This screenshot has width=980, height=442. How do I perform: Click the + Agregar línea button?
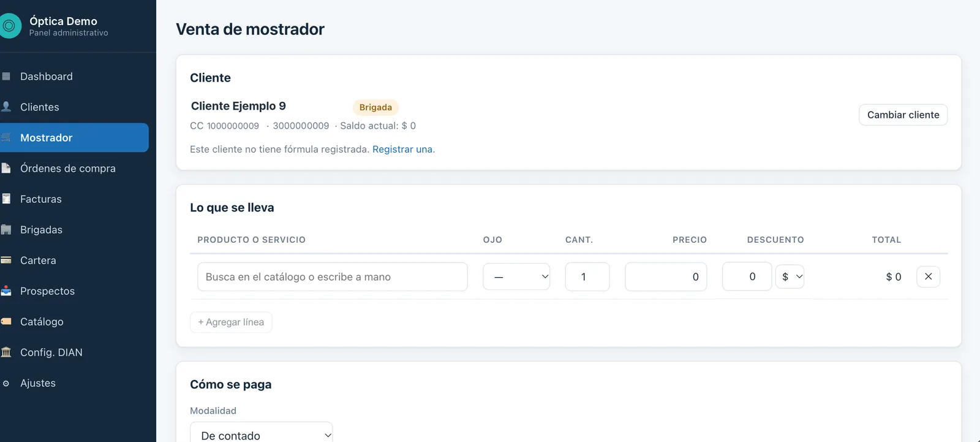[x=231, y=322]
